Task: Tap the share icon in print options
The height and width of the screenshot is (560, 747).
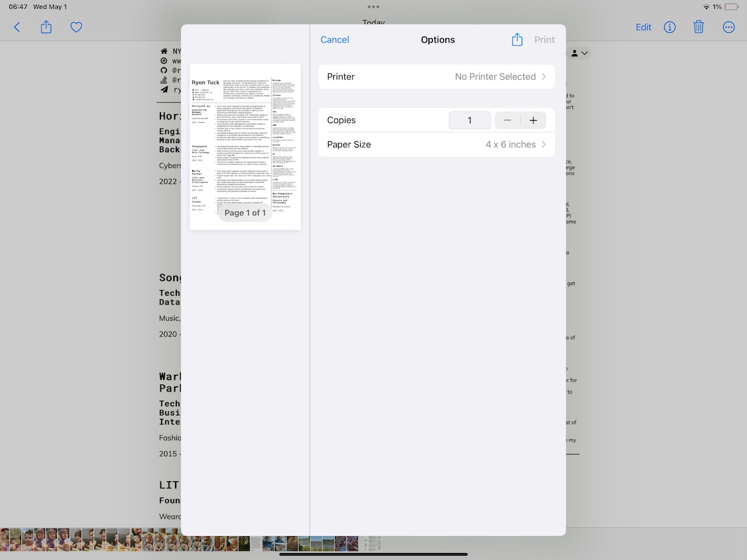Action: (x=517, y=40)
